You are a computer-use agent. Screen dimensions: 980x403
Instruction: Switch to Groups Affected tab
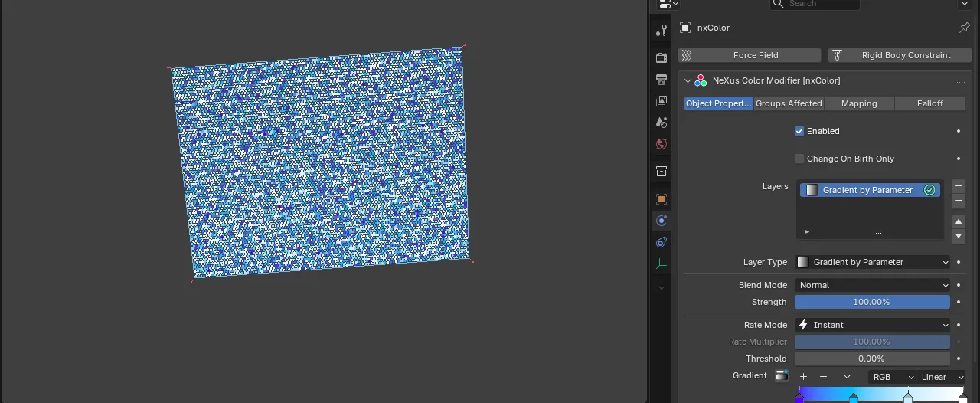789,103
